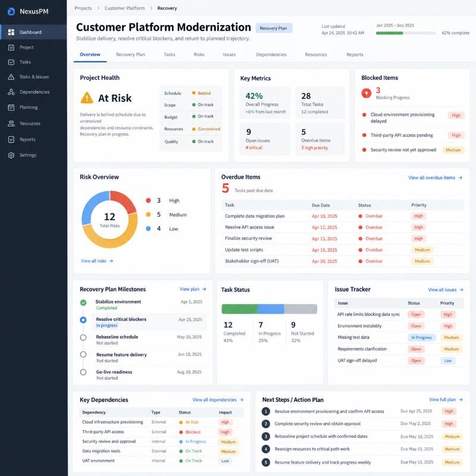Click the 42% complete project progress bar
Image resolution: width=476 pixels, height=476 pixels.
click(406, 33)
